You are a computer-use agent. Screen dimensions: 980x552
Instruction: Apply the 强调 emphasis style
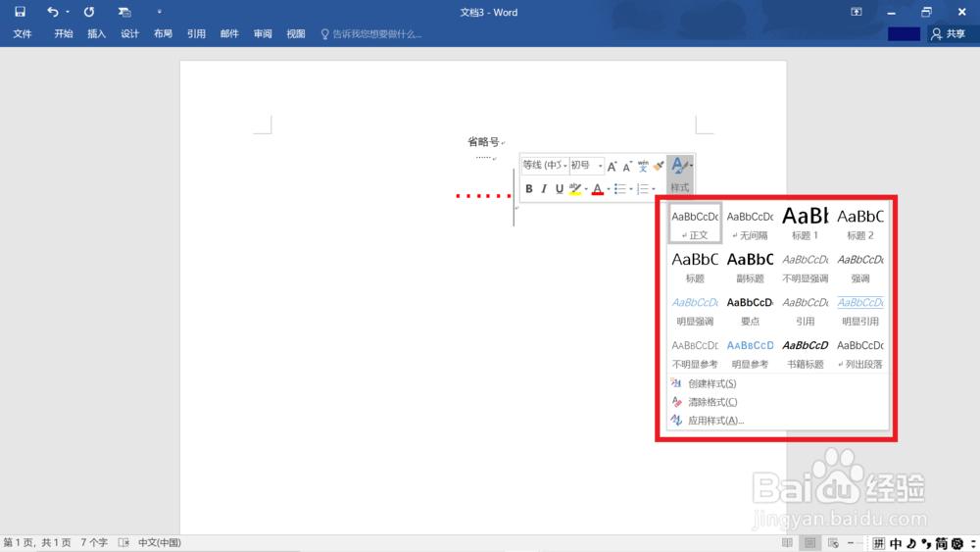pos(860,267)
